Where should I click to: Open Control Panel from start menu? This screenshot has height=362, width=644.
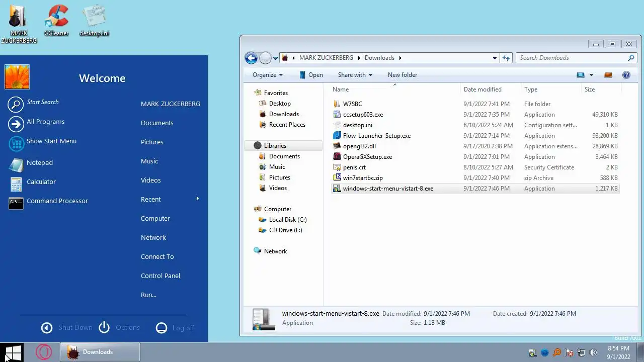click(x=160, y=276)
